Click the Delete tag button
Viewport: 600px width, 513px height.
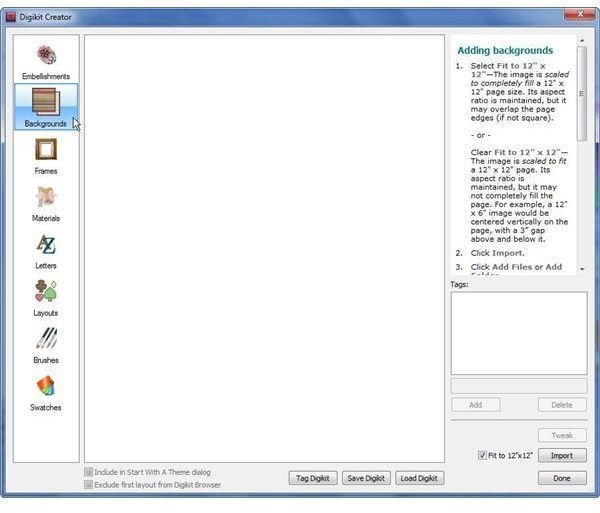[562, 405]
